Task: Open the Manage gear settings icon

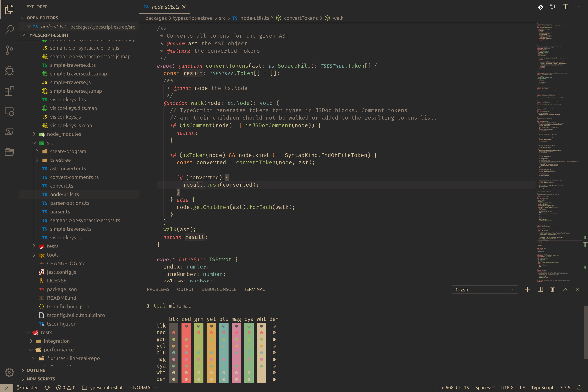Action: (x=9, y=372)
